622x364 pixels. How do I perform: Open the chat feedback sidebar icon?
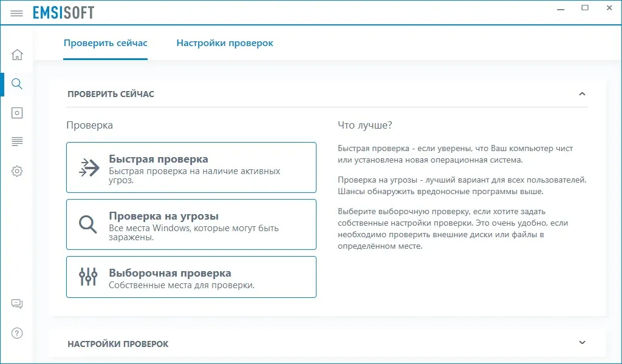(16, 304)
